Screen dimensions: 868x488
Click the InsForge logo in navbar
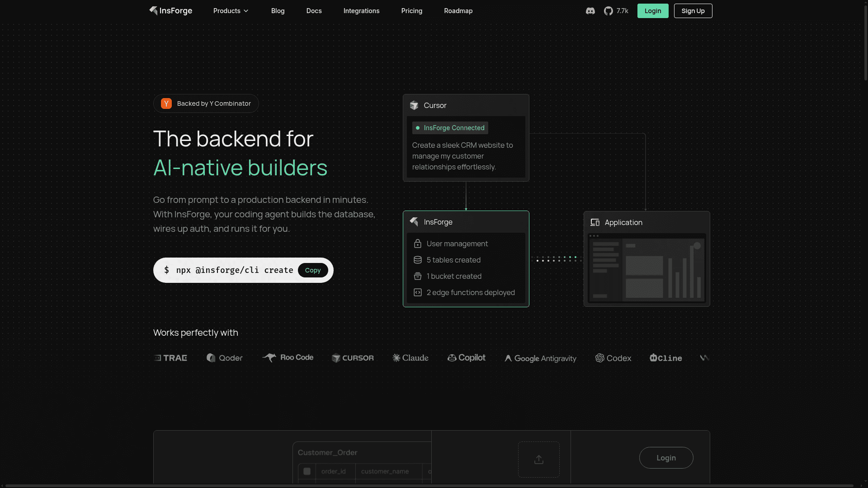click(x=170, y=11)
